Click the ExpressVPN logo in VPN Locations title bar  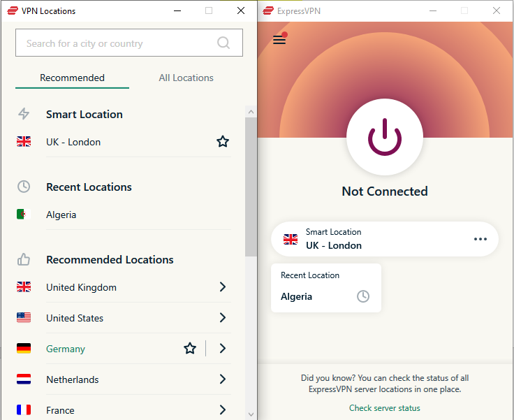pos(13,10)
